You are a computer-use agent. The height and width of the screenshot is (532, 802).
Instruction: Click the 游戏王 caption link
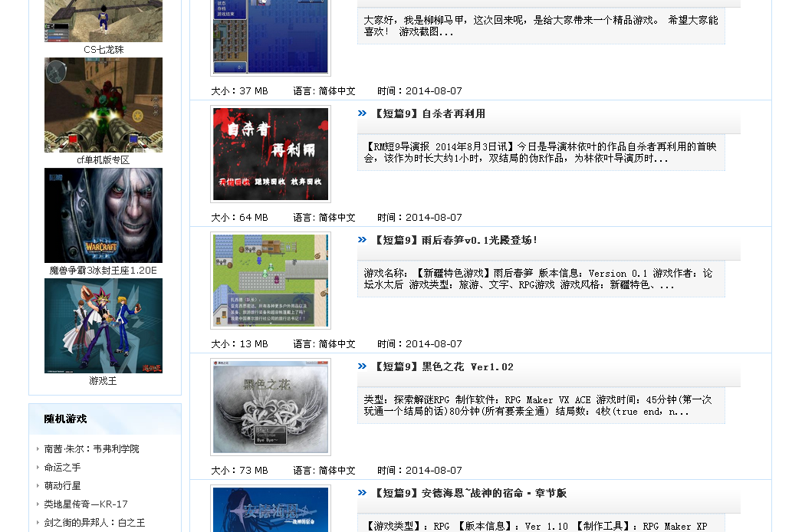point(103,381)
